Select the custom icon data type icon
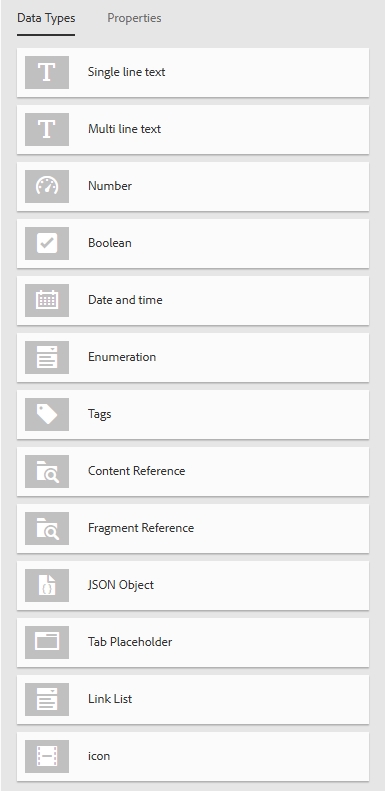This screenshot has height=791, width=385. (x=47, y=756)
